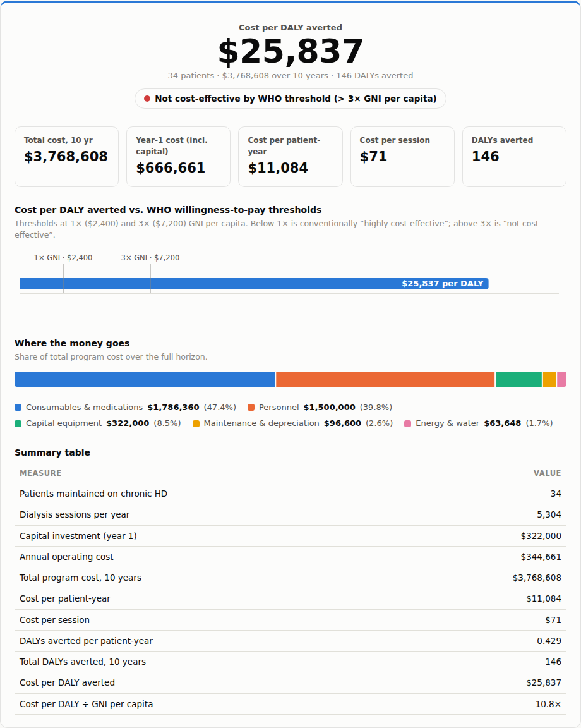Image resolution: width=581 pixels, height=728 pixels.
Task: Click the orange Personnel segment of the cost share bar
Action: pos(385,379)
